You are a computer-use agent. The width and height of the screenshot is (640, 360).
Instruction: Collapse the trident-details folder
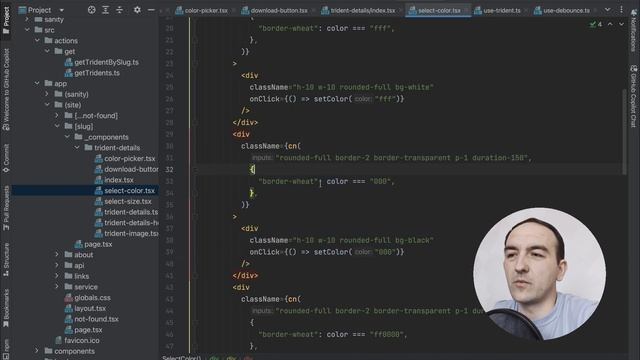click(x=77, y=147)
